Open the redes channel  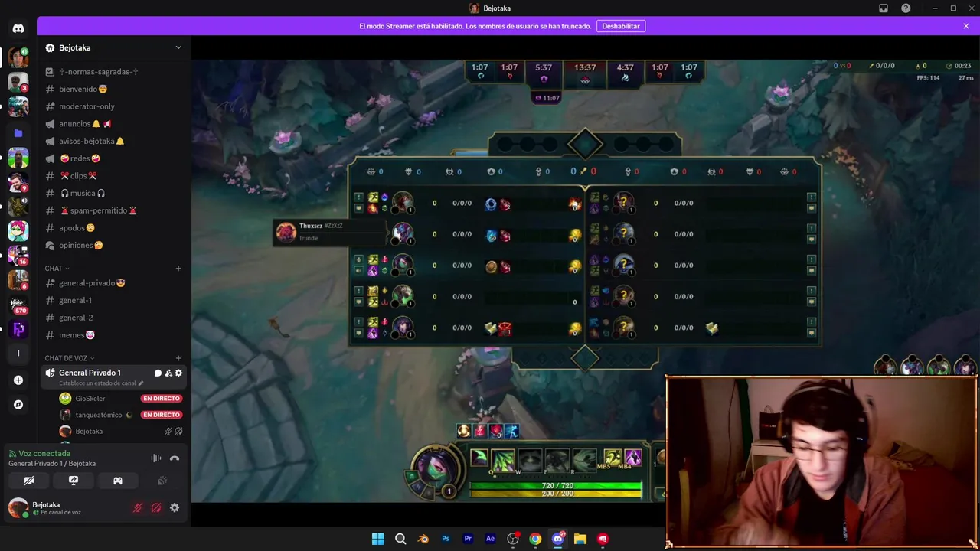pos(114,158)
